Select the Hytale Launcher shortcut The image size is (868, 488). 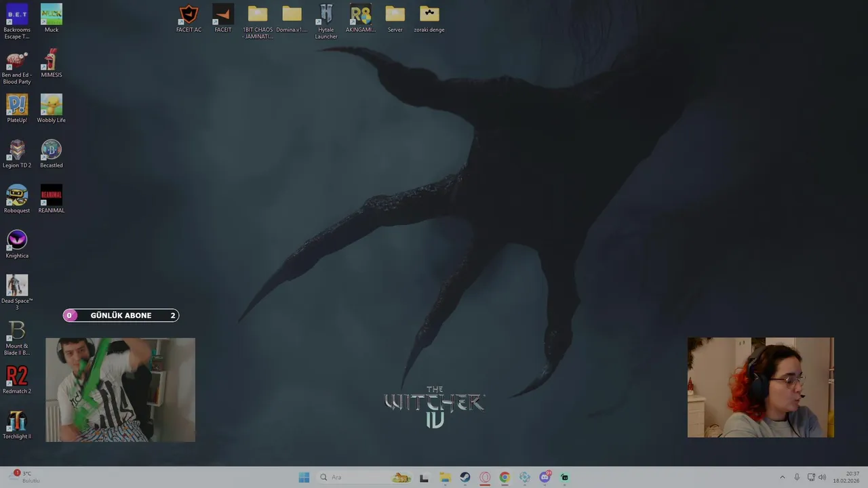[326, 22]
